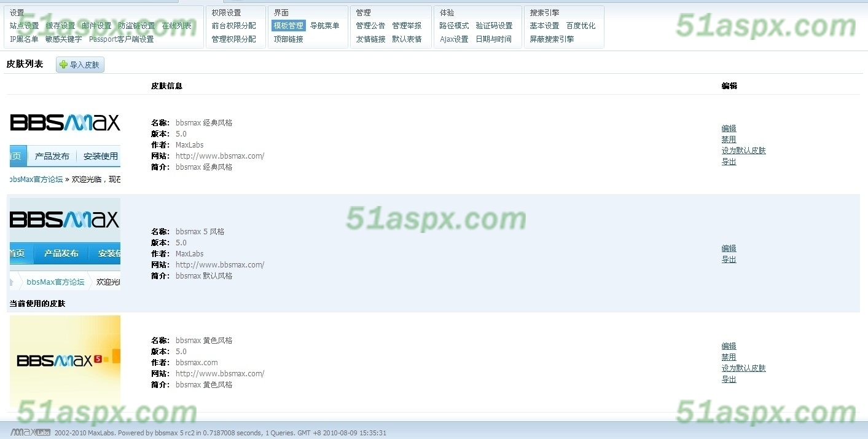This screenshot has height=439, width=868.
Task: Go to 友情链接 friendly links
Action: tap(370, 39)
